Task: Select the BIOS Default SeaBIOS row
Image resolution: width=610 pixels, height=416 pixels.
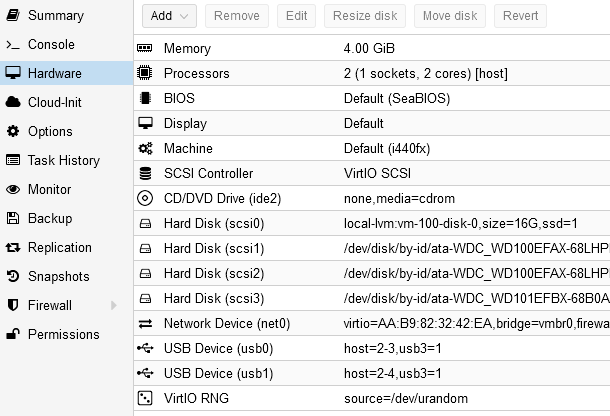Action: point(370,99)
